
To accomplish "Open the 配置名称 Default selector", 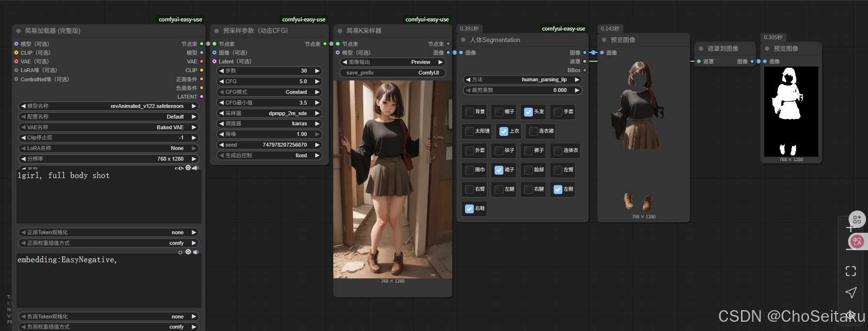I will click(109, 117).
